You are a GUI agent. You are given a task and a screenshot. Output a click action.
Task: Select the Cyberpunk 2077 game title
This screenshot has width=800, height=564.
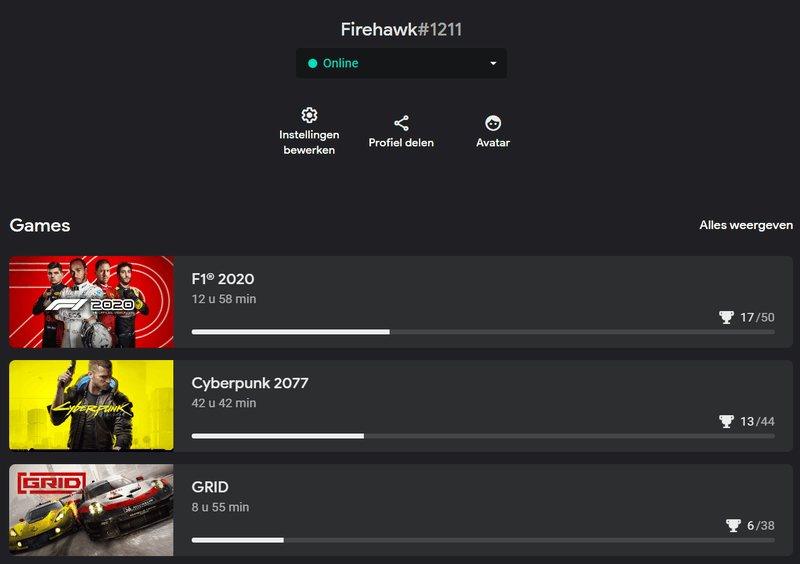click(x=250, y=383)
